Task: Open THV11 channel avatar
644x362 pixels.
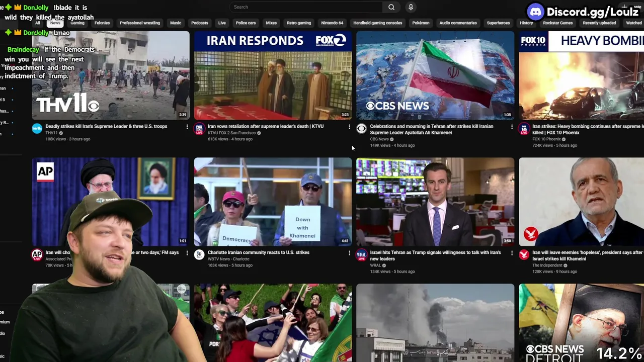Action: pos(37,129)
